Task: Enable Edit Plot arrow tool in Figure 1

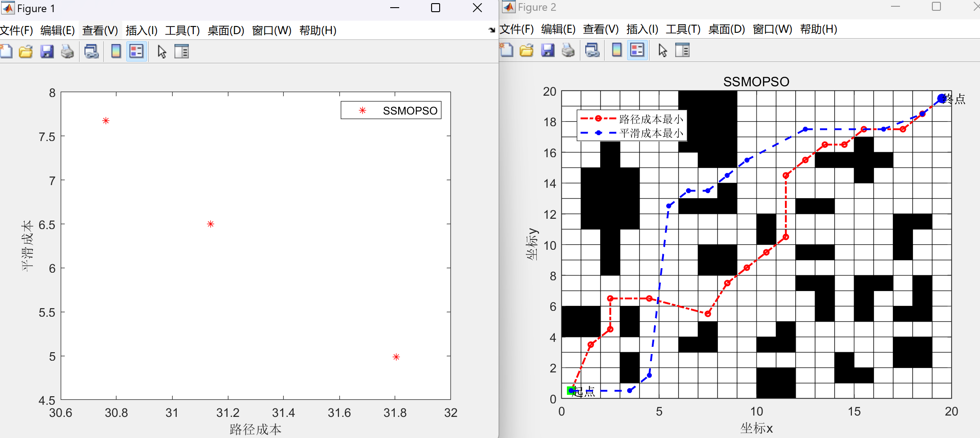Action: (x=162, y=51)
